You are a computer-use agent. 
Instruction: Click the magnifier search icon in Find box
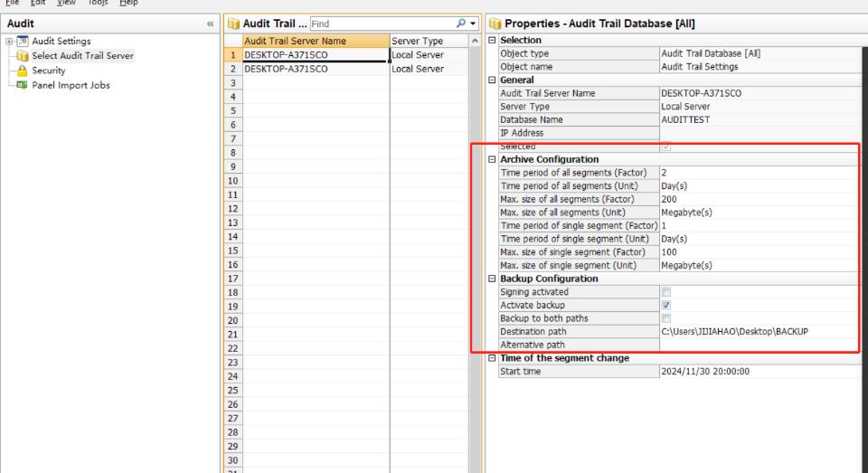click(461, 24)
